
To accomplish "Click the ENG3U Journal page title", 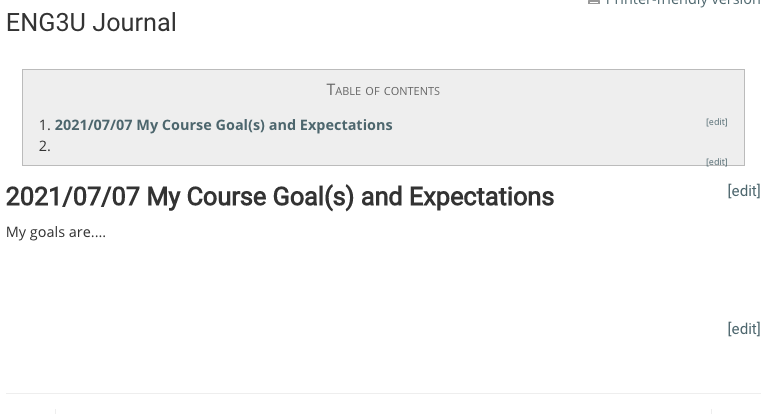I will tap(91, 23).
